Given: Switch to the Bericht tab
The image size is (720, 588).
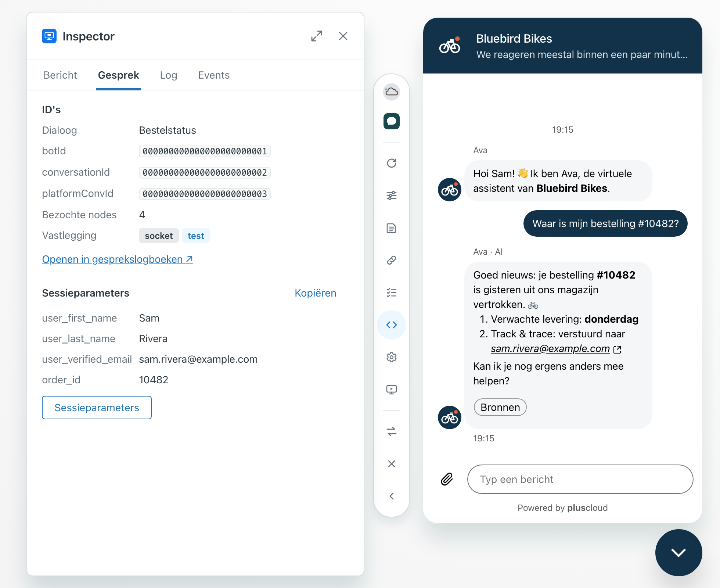Looking at the screenshot, I should [60, 75].
